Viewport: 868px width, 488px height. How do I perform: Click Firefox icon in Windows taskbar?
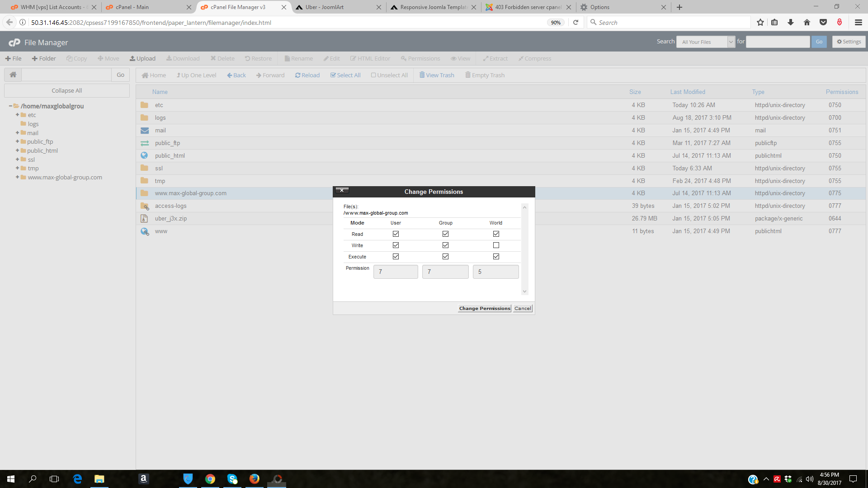coord(255,479)
